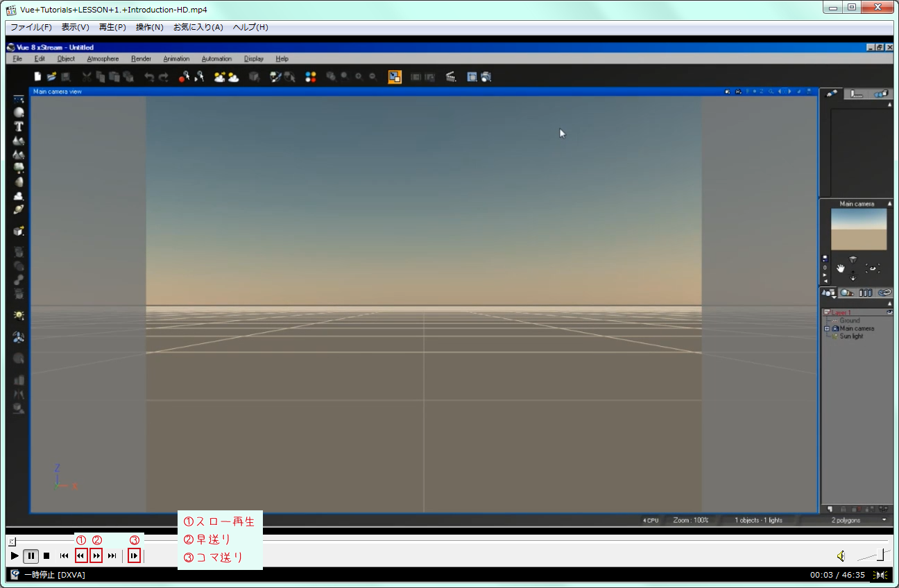Screen dimensions: 899x588
Task: Click the seek bar thumb
Action: [x=12, y=541]
